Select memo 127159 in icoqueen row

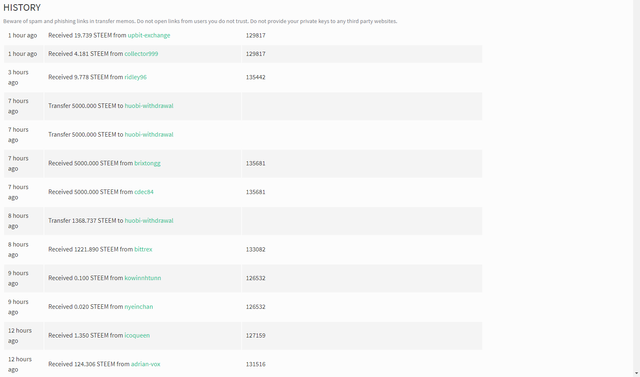(x=256, y=335)
